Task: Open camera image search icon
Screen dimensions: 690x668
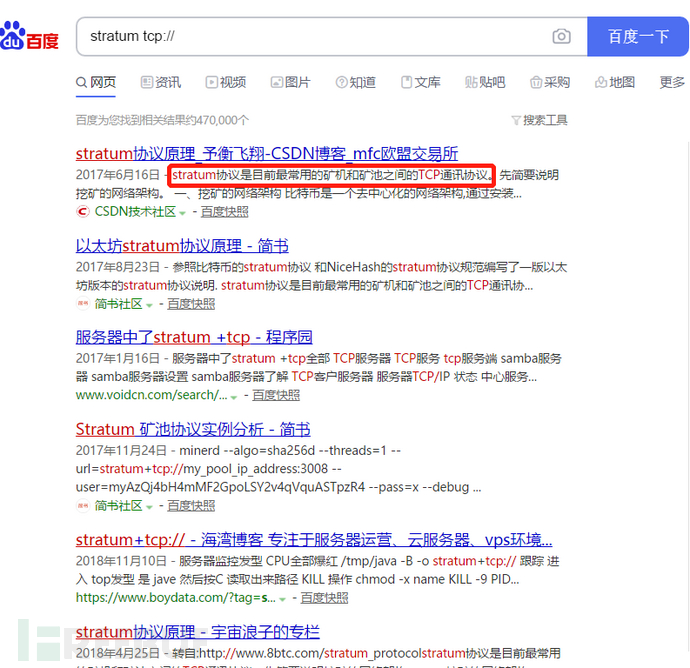Action: click(561, 36)
